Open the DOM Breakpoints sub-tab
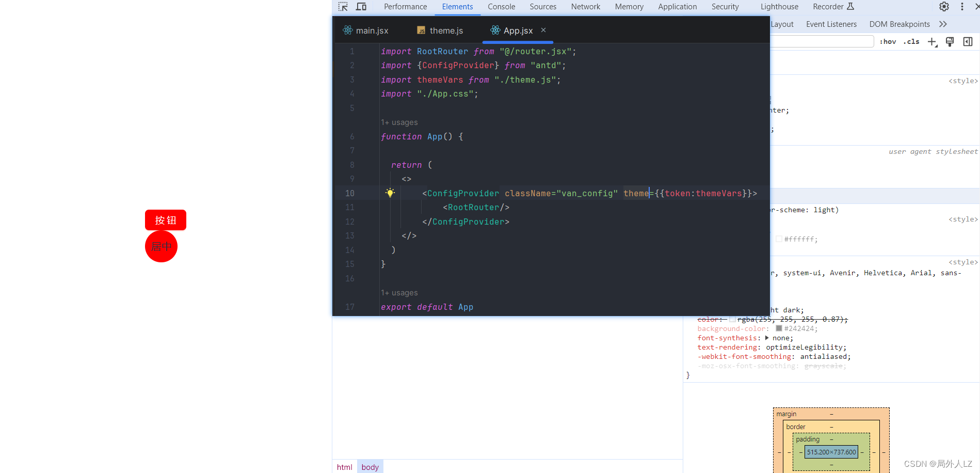This screenshot has width=980, height=473. coord(899,24)
